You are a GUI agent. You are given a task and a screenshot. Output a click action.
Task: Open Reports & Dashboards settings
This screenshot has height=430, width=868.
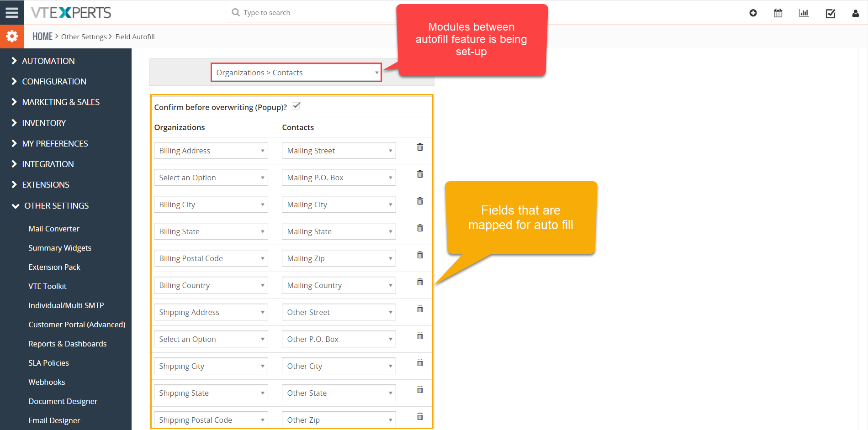click(68, 344)
